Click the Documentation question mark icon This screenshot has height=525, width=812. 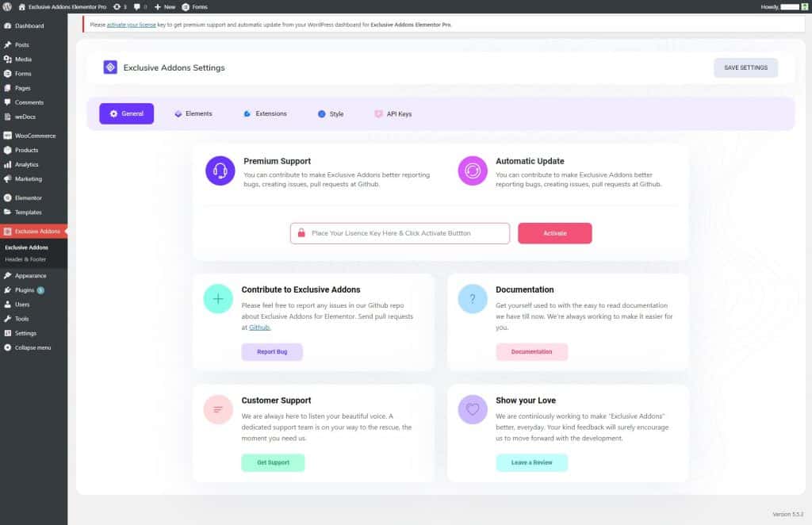[x=473, y=299]
